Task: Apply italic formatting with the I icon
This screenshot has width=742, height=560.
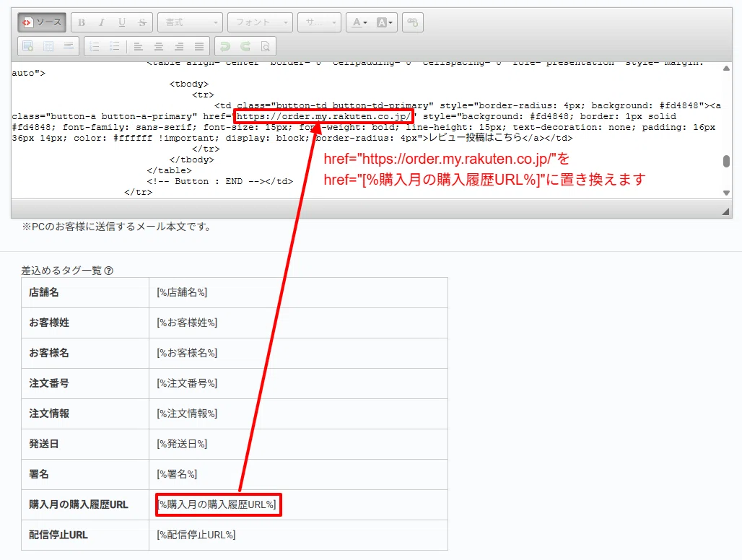Action: pos(102,22)
